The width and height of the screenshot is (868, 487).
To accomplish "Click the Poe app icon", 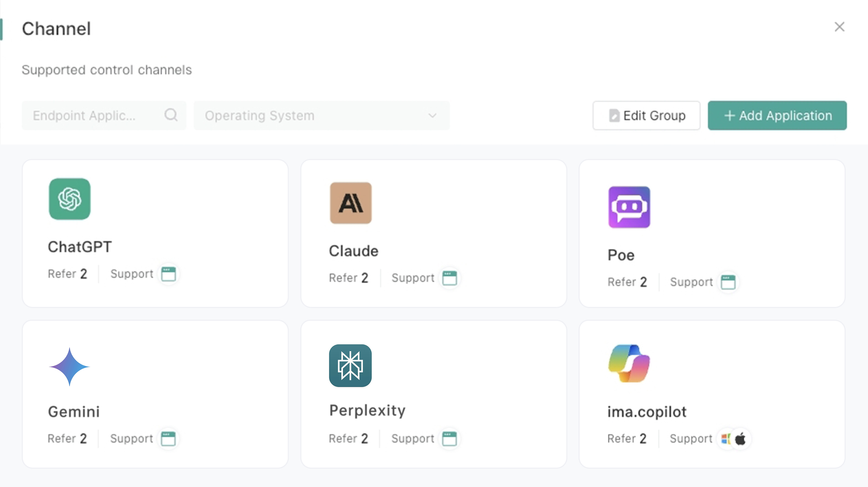I will [x=629, y=207].
